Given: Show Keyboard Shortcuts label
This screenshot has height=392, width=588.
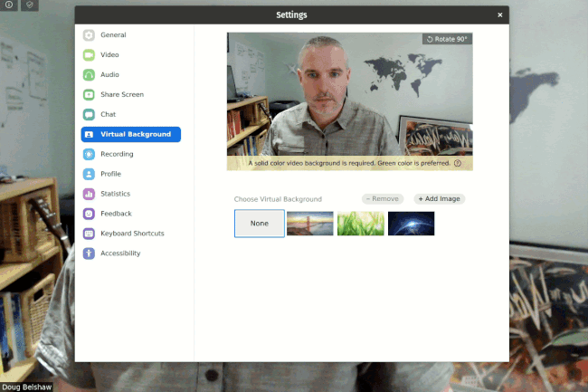Looking at the screenshot, I should (x=132, y=234).
